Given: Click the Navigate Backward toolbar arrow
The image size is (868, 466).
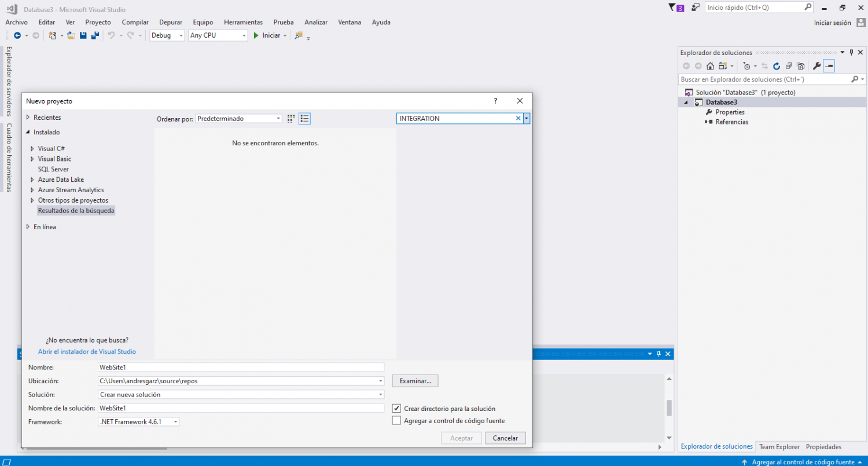Looking at the screenshot, I should [x=17, y=35].
